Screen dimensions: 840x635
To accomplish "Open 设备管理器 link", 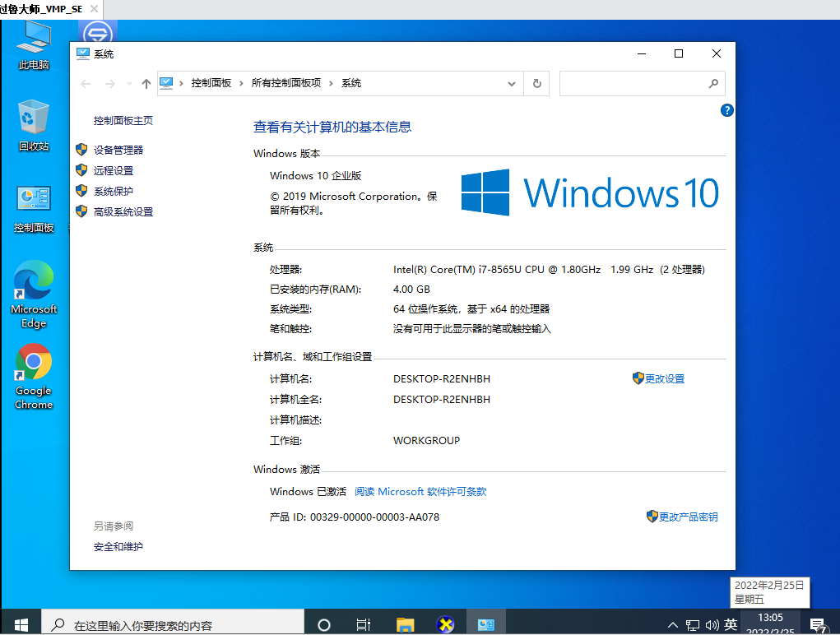I will tap(118, 150).
